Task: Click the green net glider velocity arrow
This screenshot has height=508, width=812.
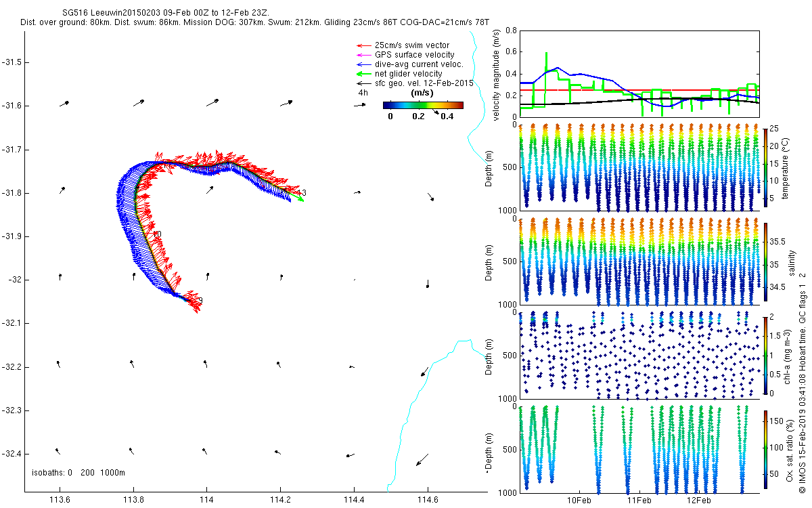Action: [x=363, y=74]
